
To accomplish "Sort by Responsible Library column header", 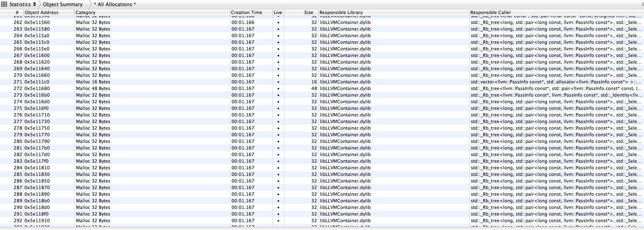I will pyautogui.click(x=394, y=12).
